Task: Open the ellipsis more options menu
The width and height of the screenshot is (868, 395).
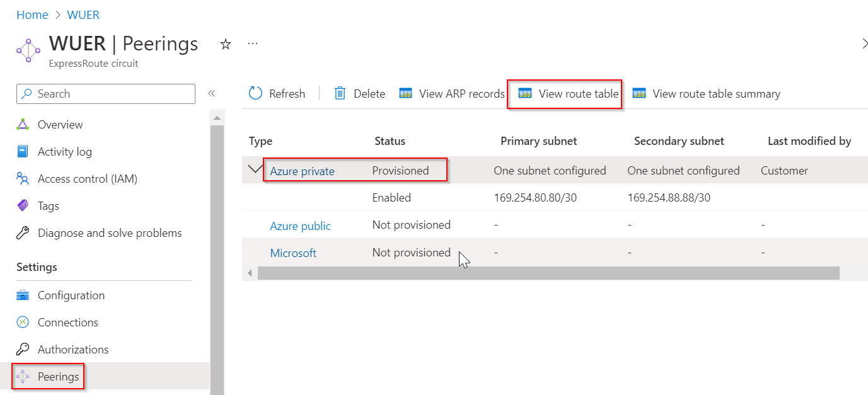Action: tap(253, 44)
